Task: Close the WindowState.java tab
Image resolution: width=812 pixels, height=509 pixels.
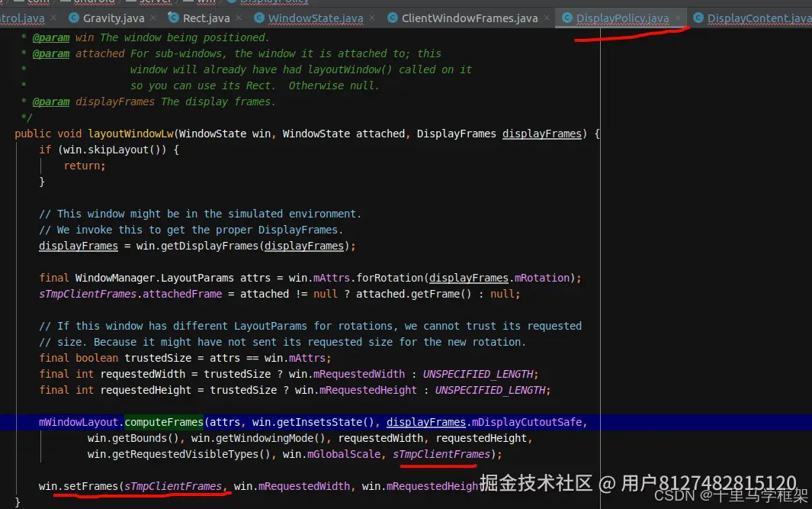Action: click(372, 18)
